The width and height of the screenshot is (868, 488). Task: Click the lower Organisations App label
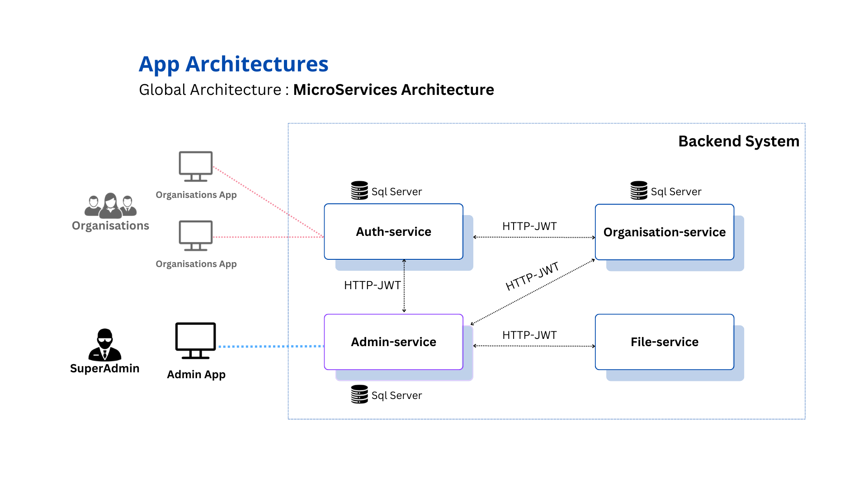point(196,264)
